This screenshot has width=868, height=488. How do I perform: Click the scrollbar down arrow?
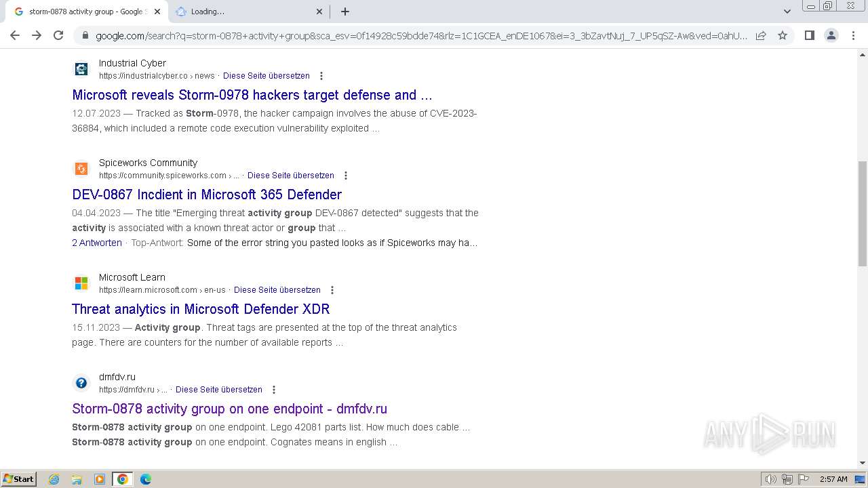point(863,463)
